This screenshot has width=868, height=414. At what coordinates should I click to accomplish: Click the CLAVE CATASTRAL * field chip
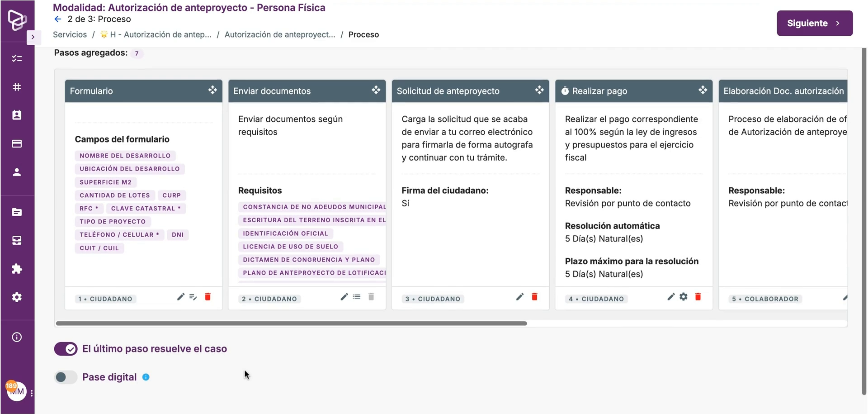tap(146, 209)
